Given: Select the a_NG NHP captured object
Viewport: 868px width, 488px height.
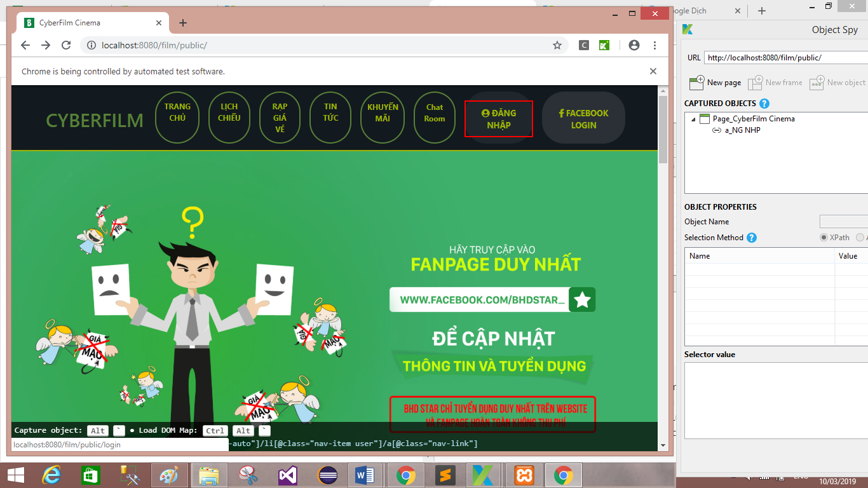Looking at the screenshot, I should (x=743, y=130).
